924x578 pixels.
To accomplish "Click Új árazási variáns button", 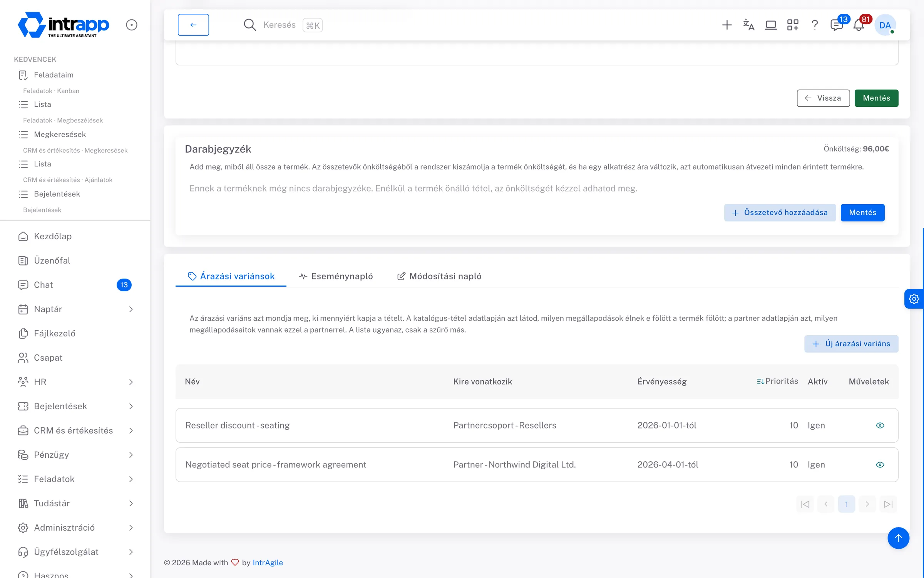I will pyautogui.click(x=851, y=344).
